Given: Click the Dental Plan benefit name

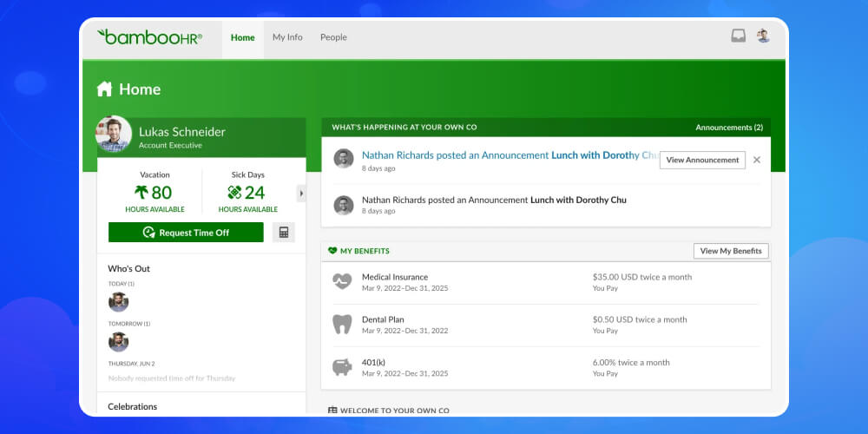Looking at the screenshot, I should click(383, 319).
